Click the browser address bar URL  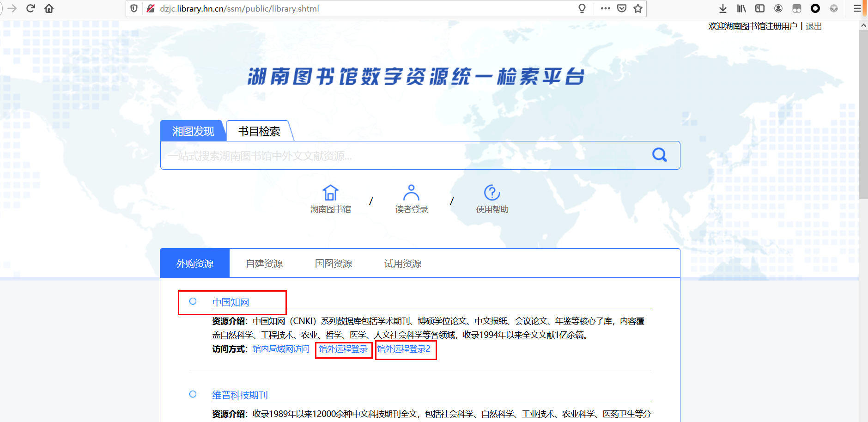click(239, 8)
